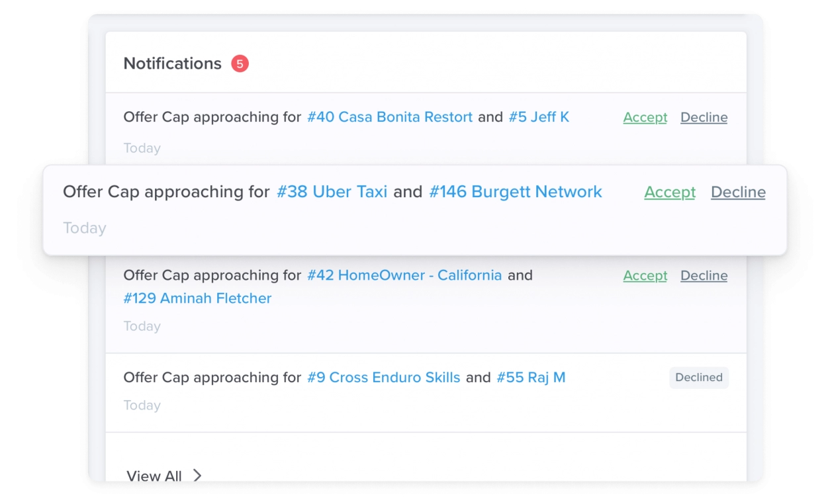830x504 pixels.
Task: Open the #40 Casa Bonita Restort link
Action: point(390,117)
